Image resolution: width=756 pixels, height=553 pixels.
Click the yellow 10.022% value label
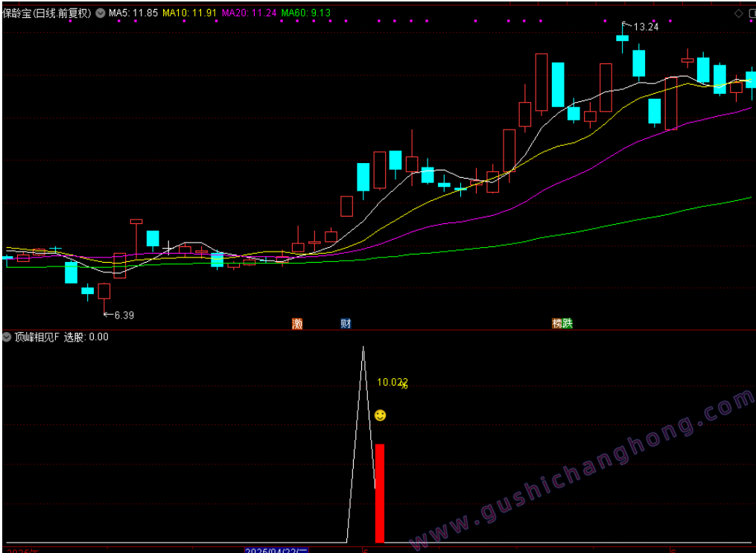393,383
